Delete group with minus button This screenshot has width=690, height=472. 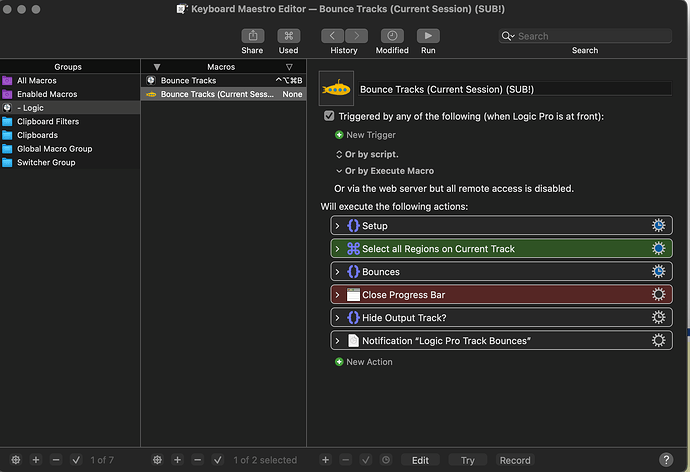(x=56, y=460)
